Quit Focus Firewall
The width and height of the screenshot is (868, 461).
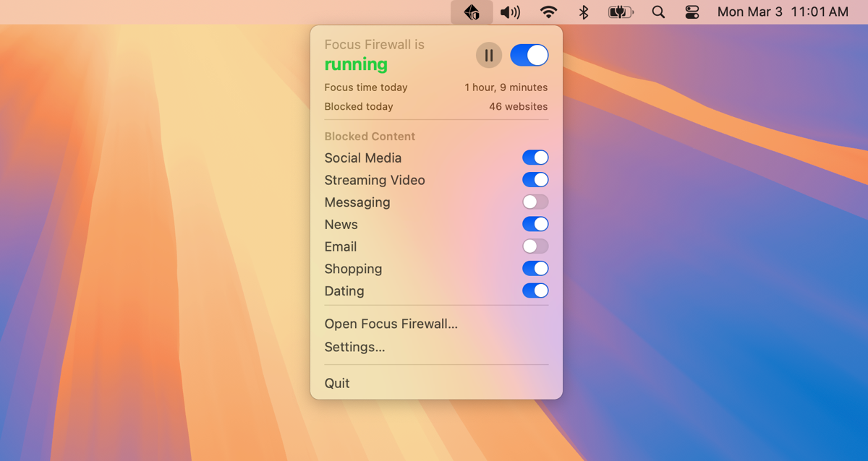pos(336,383)
